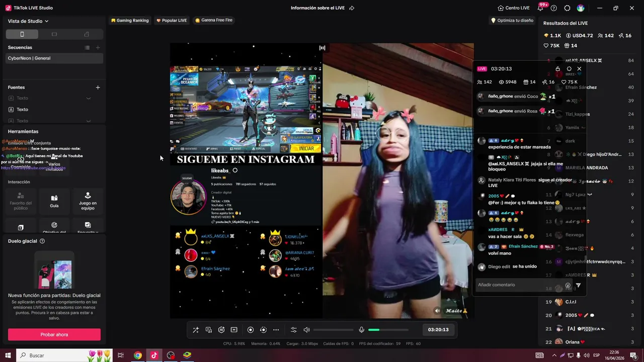
Task: Open the Popular LIVE tab
Action: [x=172, y=21]
